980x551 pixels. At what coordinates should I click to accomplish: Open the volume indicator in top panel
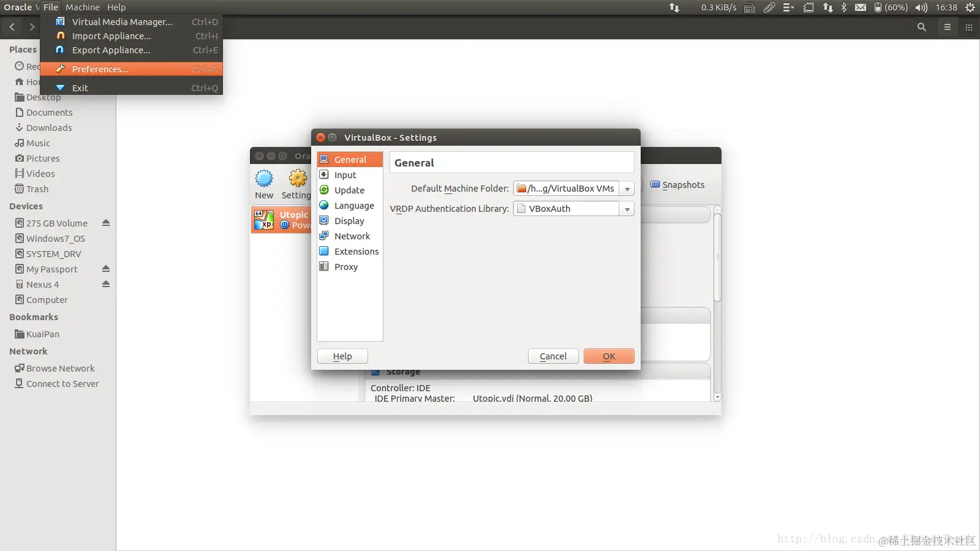pyautogui.click(x=921, y=7)
